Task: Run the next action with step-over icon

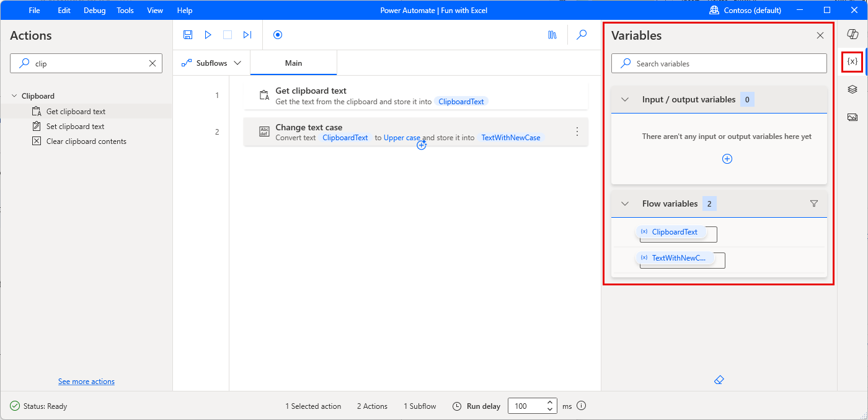Action: [x=247, y=35]
